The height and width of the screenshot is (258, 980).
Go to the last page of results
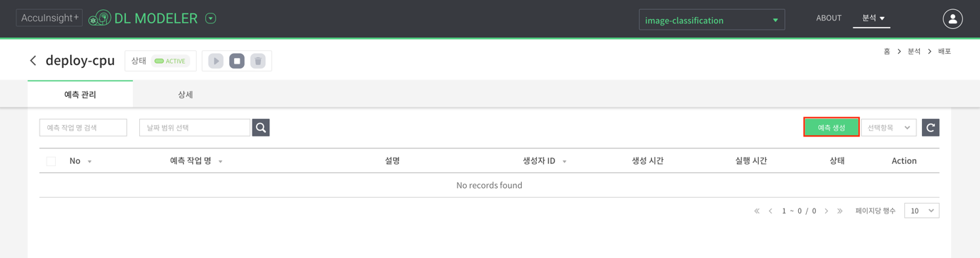coord(840,211)
